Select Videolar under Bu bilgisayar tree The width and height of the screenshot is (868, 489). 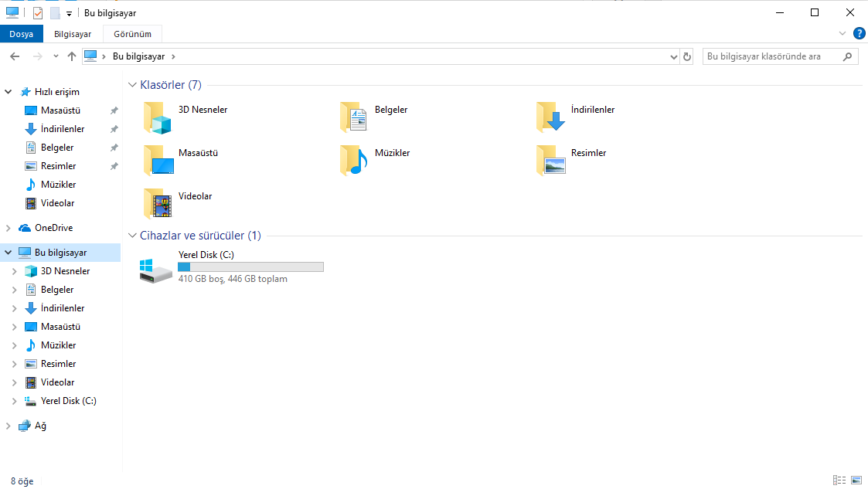[x=57, y=382]
